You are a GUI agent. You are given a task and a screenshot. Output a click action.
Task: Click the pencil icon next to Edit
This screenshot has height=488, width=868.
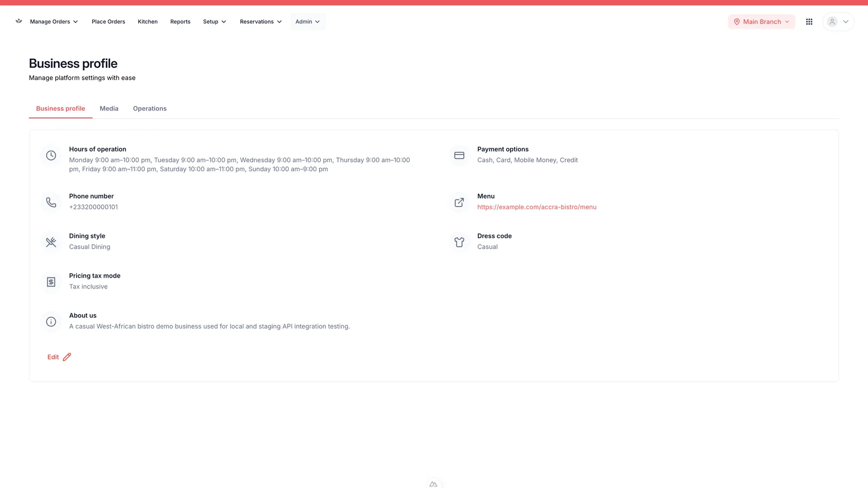tap(67, 357)
